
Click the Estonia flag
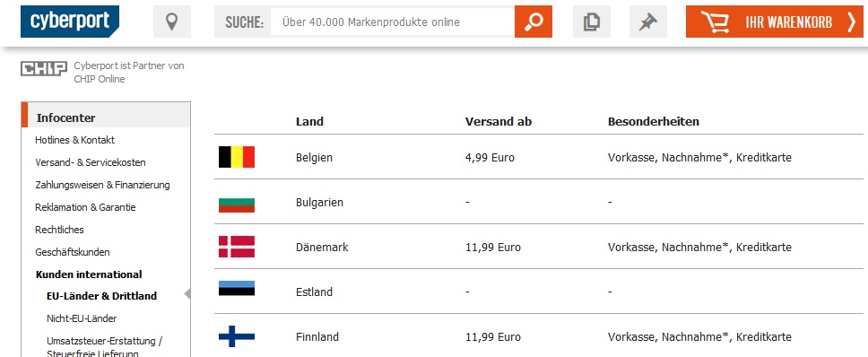[x=237, y=289]
